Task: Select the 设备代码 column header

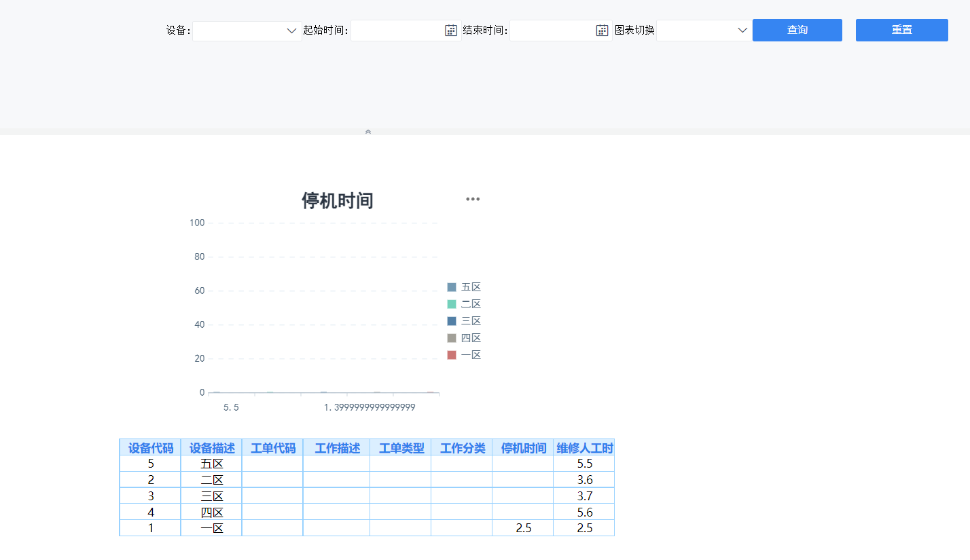Action: coord(151,448)
